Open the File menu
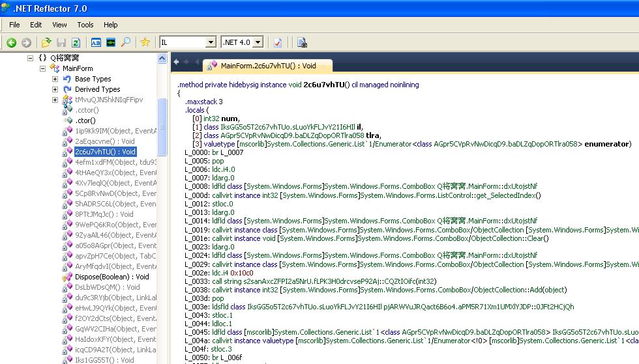Image resolution: width=639 pixels, height=364 pixels. pos(14,25)
